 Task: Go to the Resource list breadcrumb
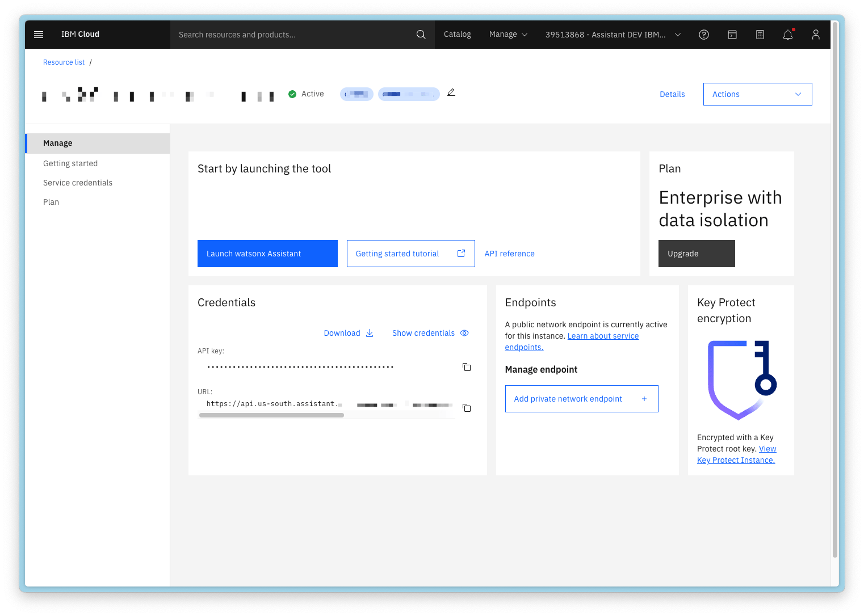tap(64, 62)
